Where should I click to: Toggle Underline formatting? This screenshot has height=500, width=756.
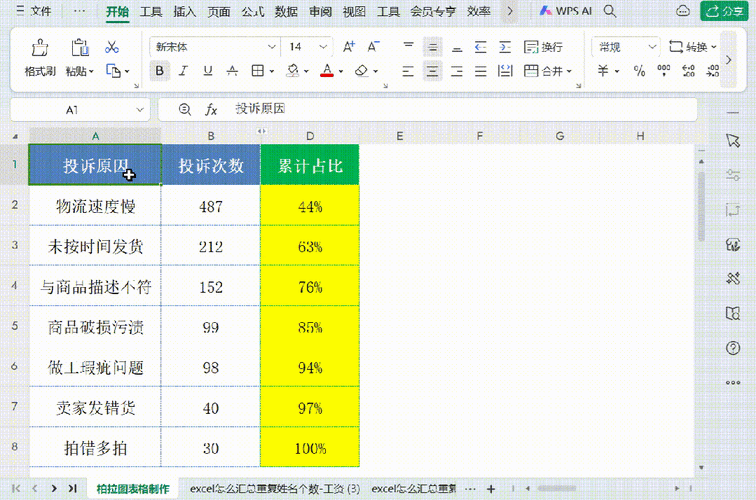(208, 71)
